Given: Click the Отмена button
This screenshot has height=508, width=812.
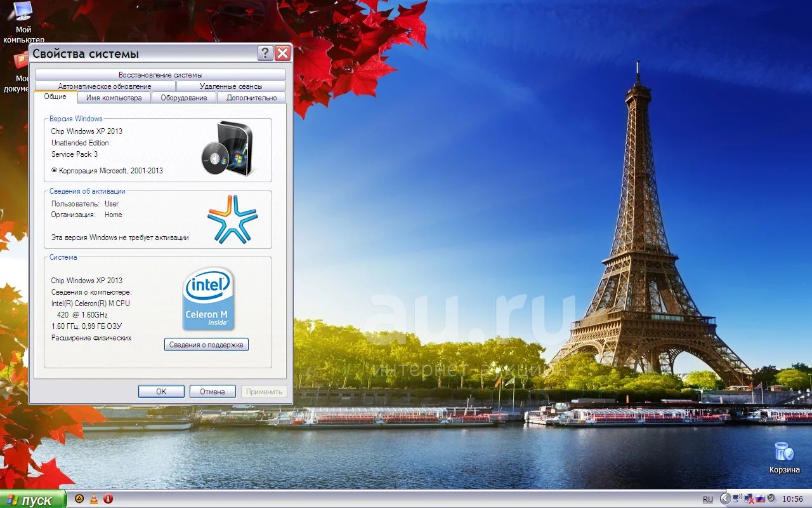Looking at the screenshot, I should [x=213, y=392].
